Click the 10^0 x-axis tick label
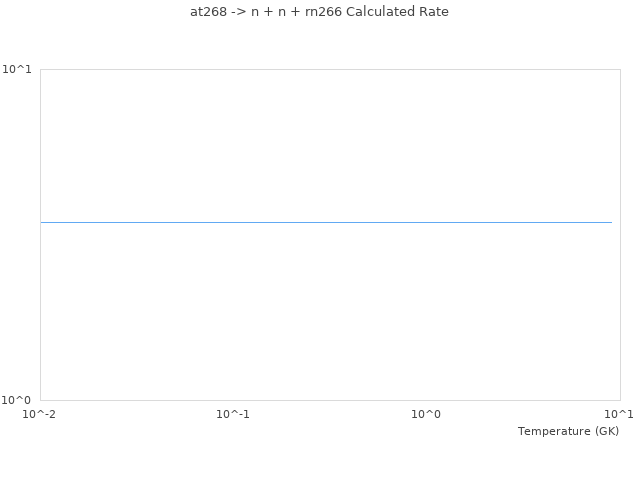This screenshot has height=480, width=640. (x=426, y=414)
